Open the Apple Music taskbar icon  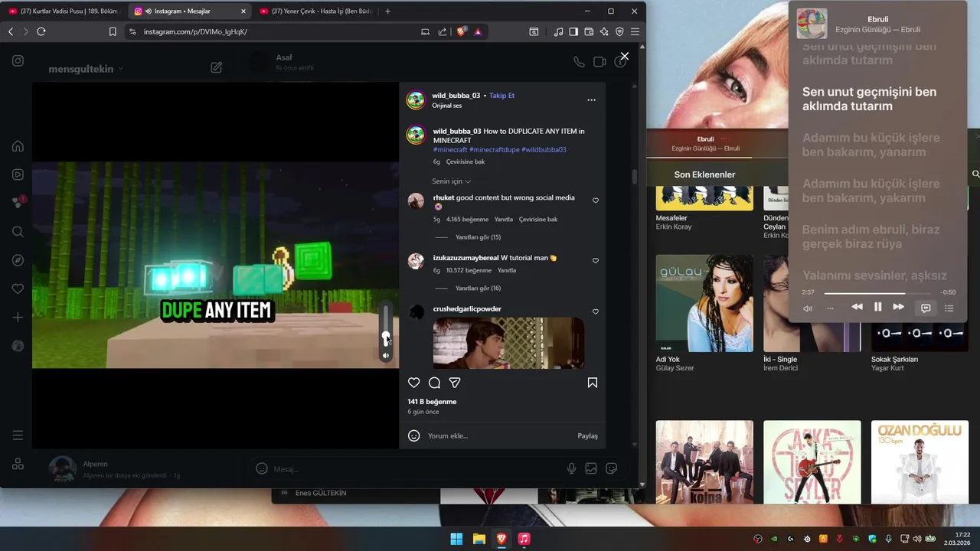click(x=524, y=539)
